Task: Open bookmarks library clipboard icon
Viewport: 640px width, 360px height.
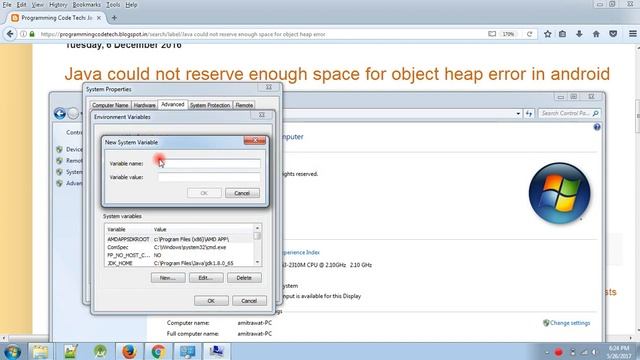Action: coord(562,34)
